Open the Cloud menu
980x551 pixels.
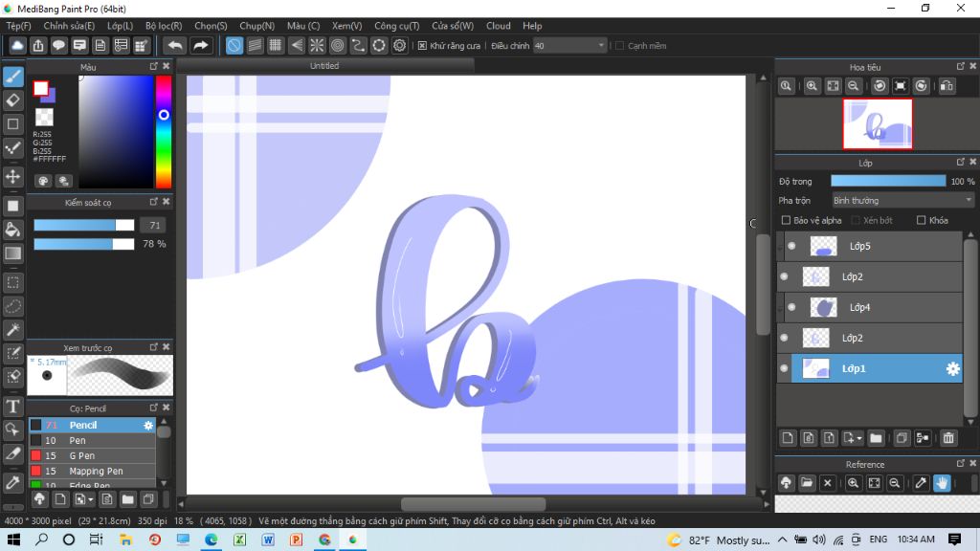click(498, 26)
